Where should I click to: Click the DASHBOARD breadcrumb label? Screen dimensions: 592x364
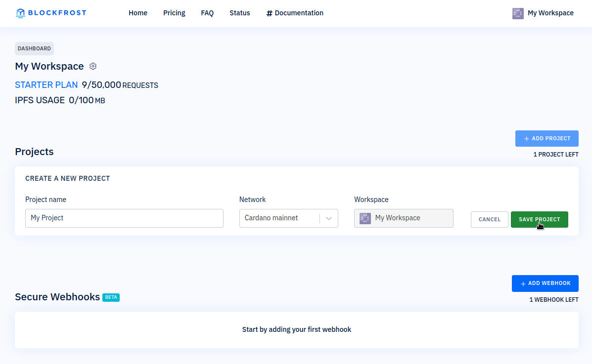tap(34, 48)
